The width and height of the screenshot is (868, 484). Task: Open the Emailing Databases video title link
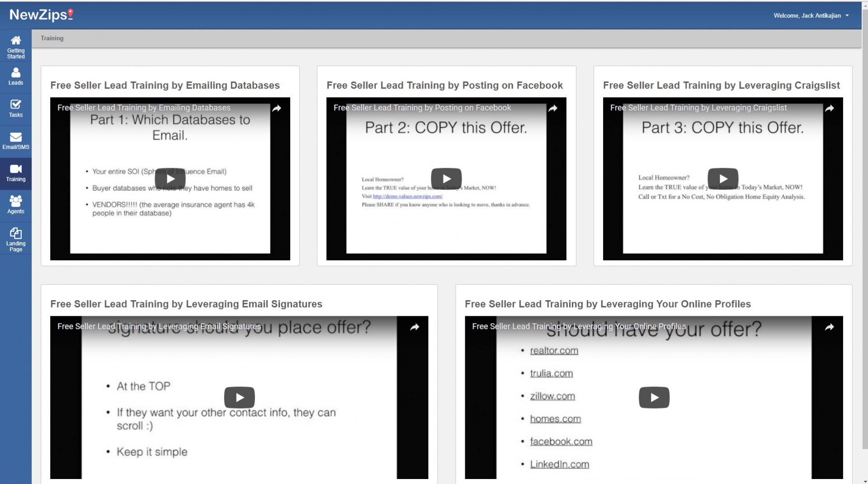144,108
